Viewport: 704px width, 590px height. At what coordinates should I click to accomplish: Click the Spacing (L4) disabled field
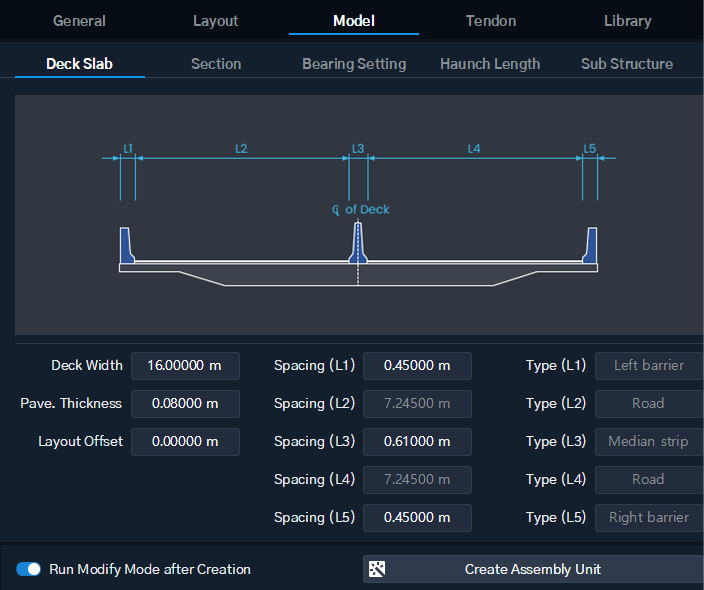(417, 480)
